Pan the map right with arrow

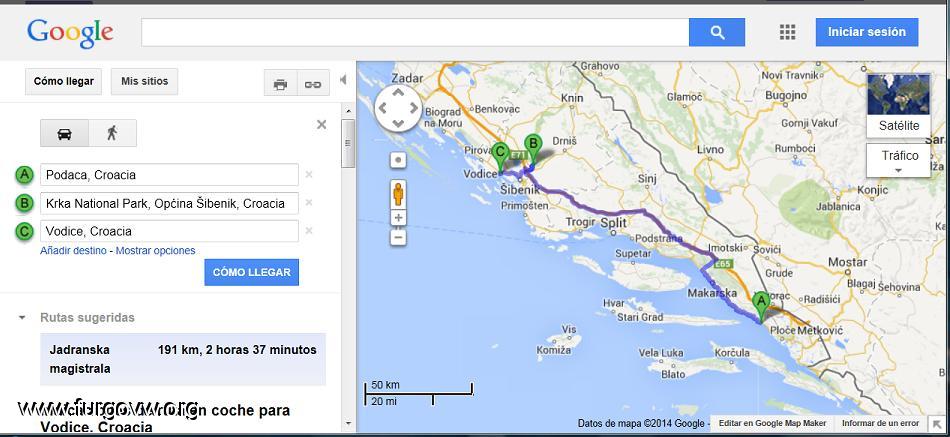(414, 108)
